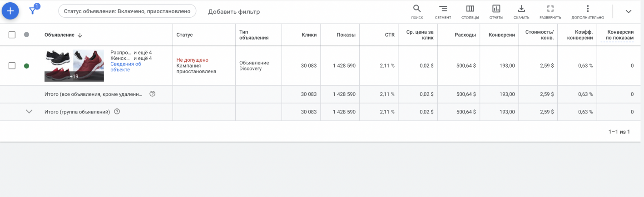644x197 pixels.
Task: Tick the checkbox for the Discovery ad row
Action: tap(12, 66)
